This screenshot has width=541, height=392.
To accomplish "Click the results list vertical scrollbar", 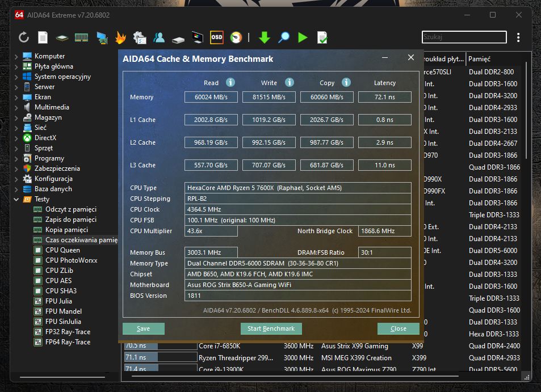I will (526, 110).
